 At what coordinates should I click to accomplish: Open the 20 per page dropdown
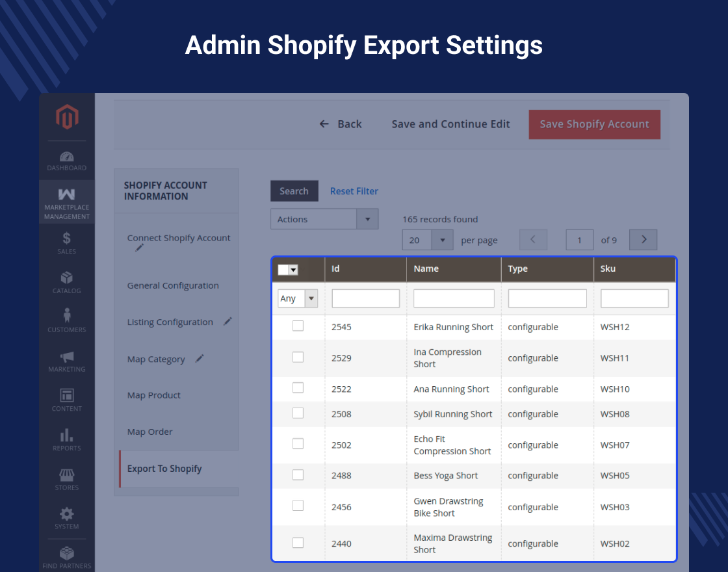coord(428,240)
